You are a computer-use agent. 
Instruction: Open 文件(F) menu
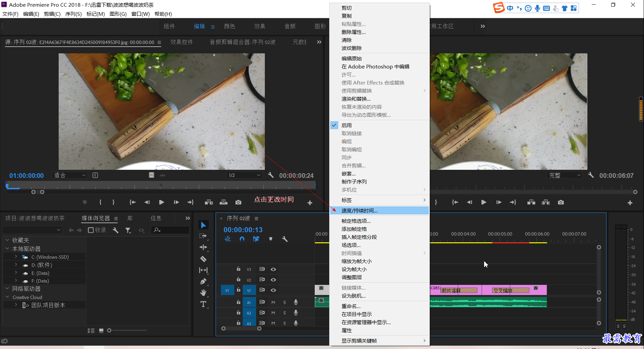tap(10, 14)
